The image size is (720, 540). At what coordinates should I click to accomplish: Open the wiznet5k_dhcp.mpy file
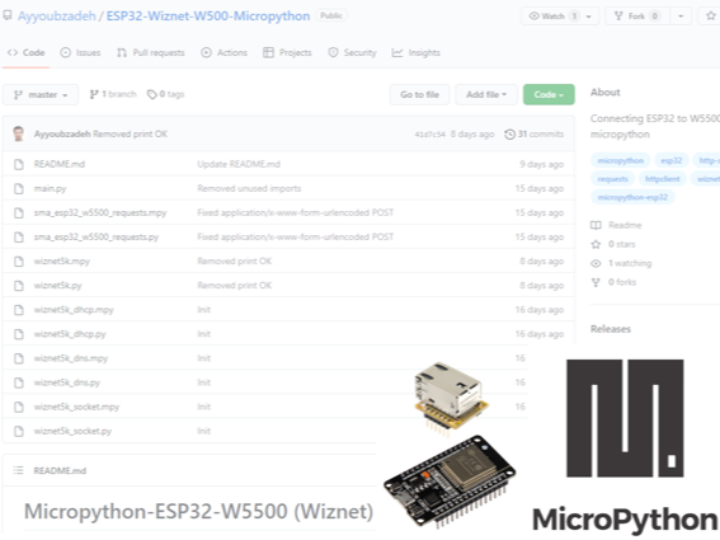73,310
